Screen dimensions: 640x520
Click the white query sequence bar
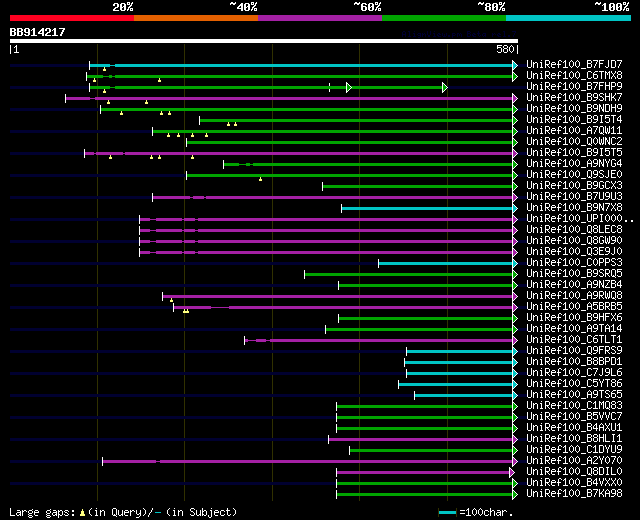264,41
